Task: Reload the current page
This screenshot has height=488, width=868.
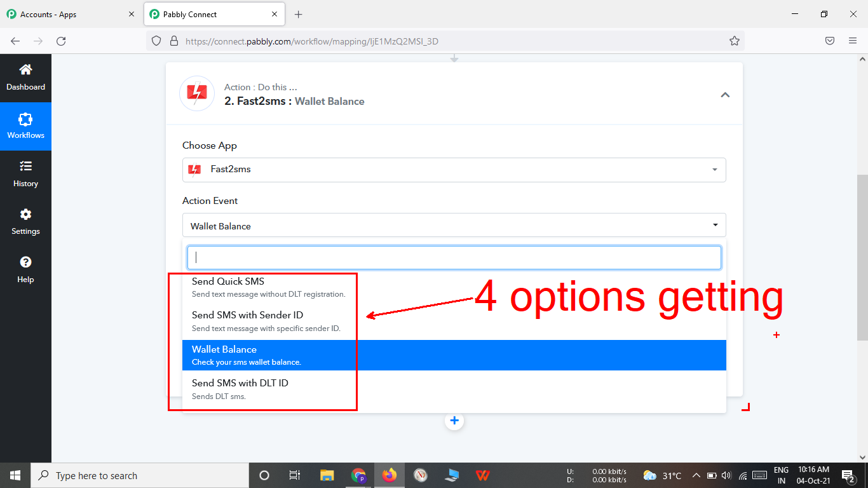Action: click(61, 41)
